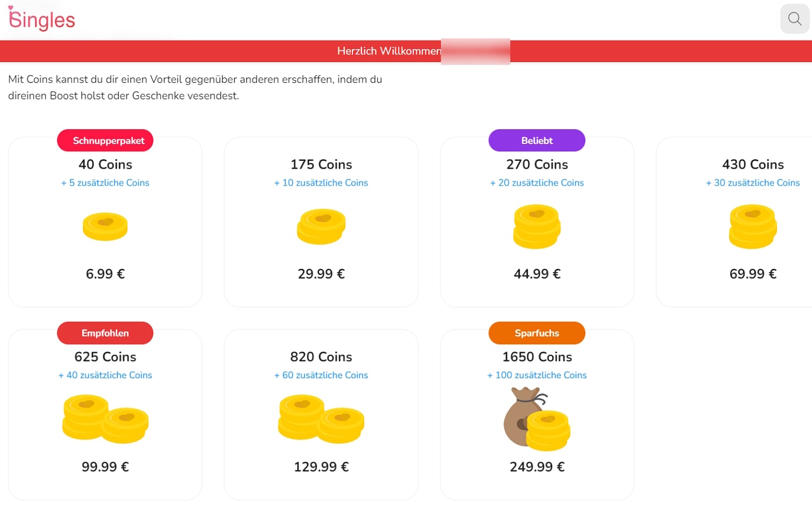Click the search magnifier icon
This screenshot has height=508, width=812.
pos(795,19)
